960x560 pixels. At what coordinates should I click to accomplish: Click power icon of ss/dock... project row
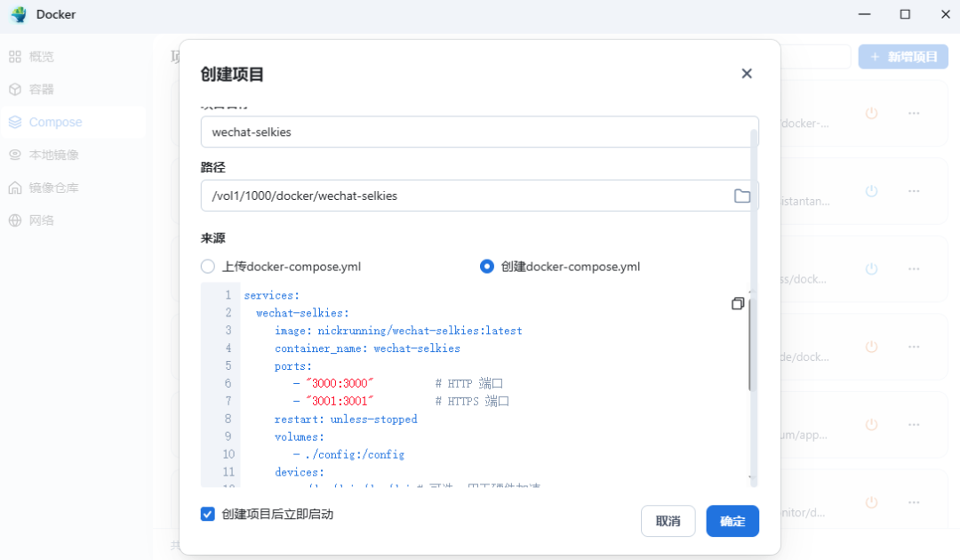[871, 268]
